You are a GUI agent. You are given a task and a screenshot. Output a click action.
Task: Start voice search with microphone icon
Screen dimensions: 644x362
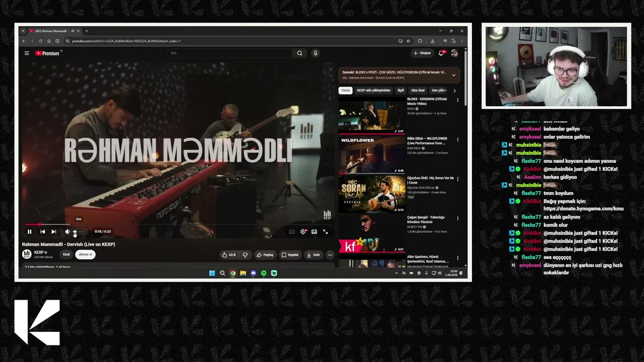tap(315, 53)
